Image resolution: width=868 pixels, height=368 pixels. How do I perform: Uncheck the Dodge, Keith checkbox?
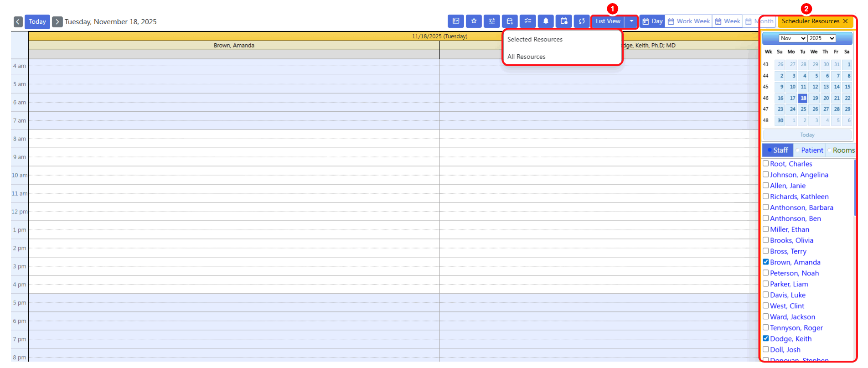766,338
